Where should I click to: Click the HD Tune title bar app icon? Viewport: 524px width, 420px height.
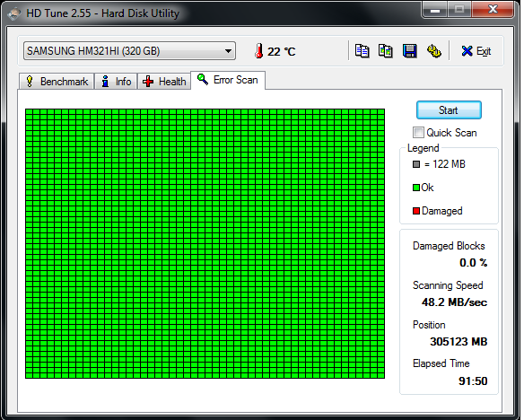[14, 13]
